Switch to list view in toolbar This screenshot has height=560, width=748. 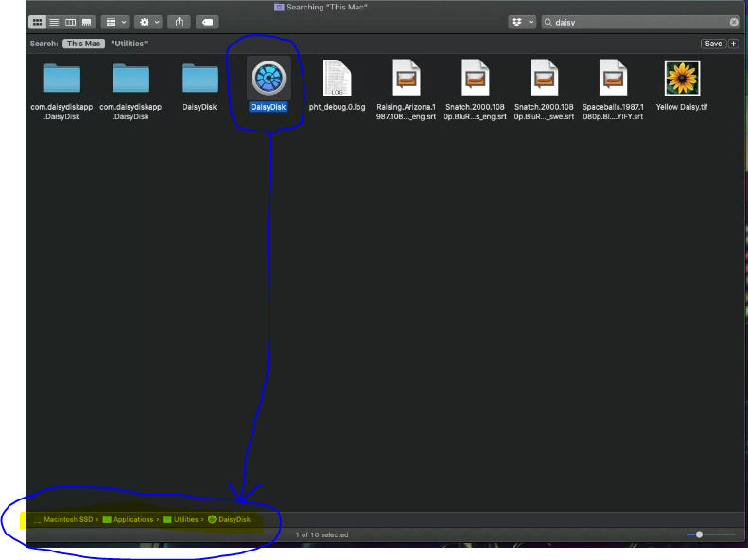tap(55, 22)
